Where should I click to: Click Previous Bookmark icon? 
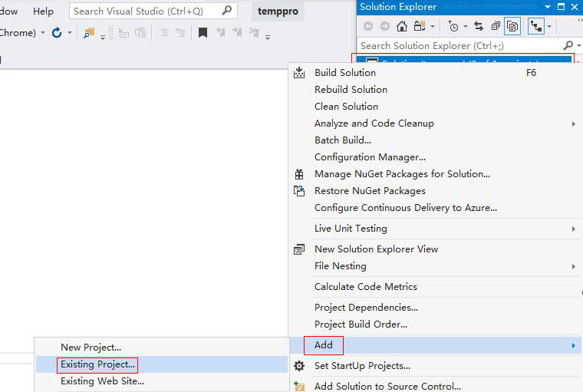[220, 33]
